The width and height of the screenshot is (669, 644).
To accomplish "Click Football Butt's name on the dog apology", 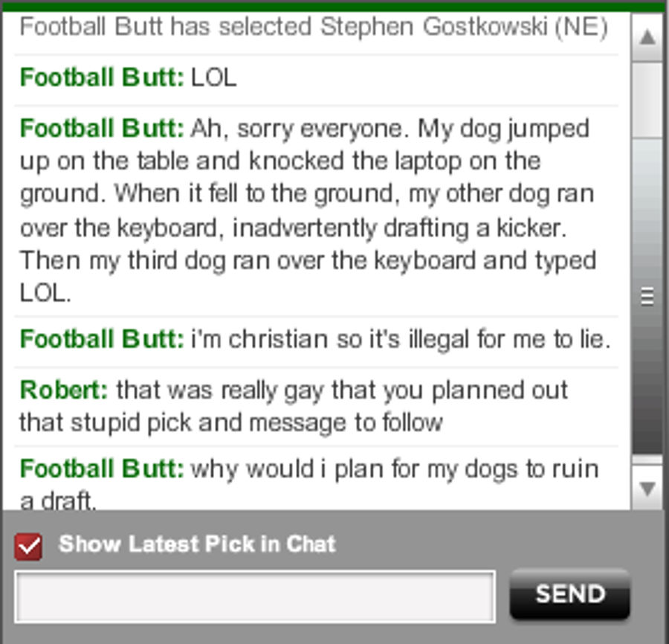I will tap(102, 129).
